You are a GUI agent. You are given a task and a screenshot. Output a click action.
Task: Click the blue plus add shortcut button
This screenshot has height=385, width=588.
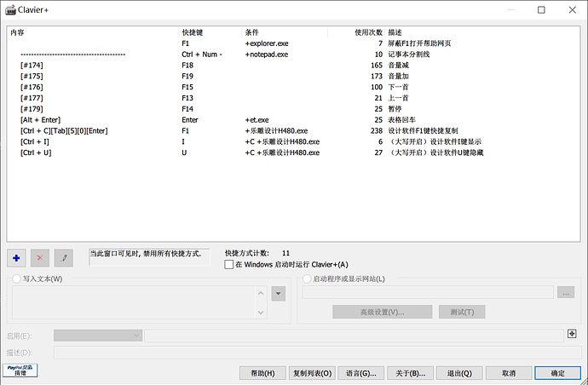tap(17, 257)
